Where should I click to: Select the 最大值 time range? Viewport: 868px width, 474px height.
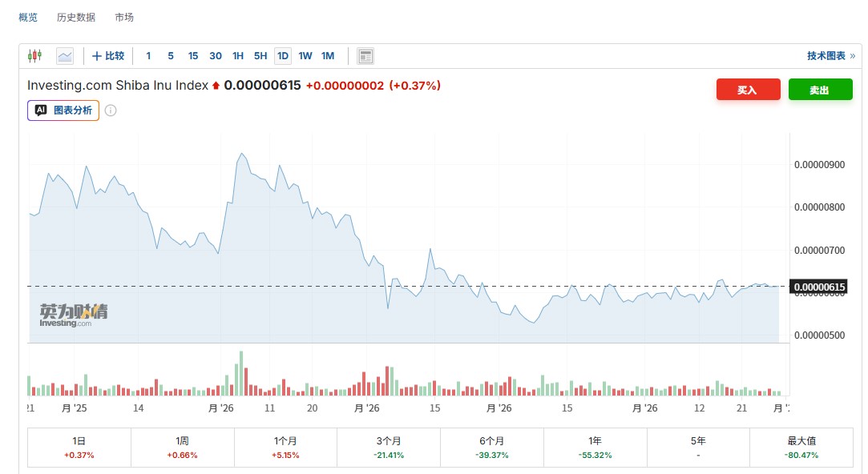click(801, 448)
